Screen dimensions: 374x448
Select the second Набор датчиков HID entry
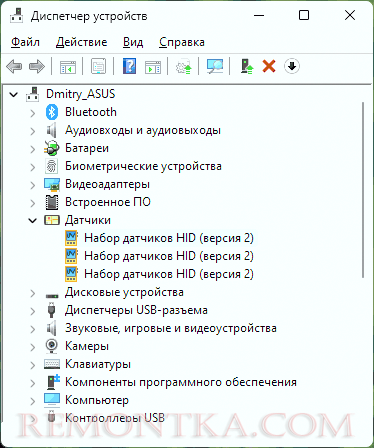[x=169, y=256]
